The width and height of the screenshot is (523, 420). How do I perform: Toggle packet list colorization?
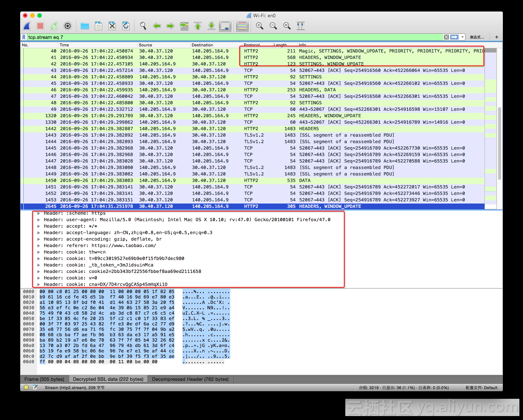(242, 26)
